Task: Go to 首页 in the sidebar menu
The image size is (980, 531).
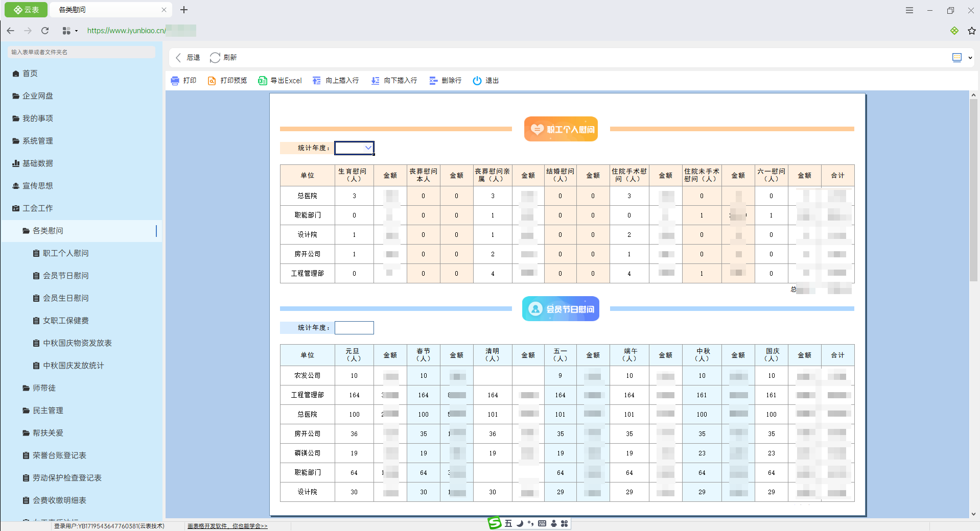Action: pos(30,74)
